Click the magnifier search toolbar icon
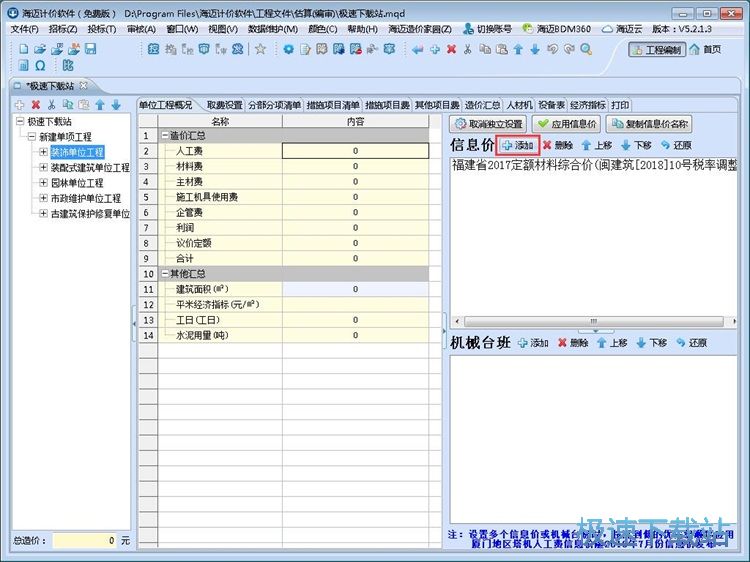 click(586, 49)
